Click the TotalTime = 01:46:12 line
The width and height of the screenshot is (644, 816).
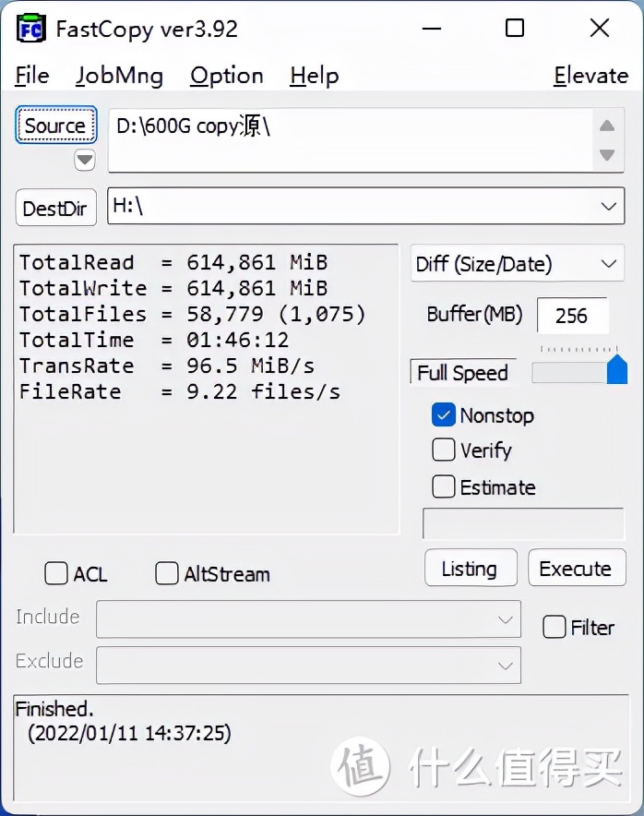point(154,341)
